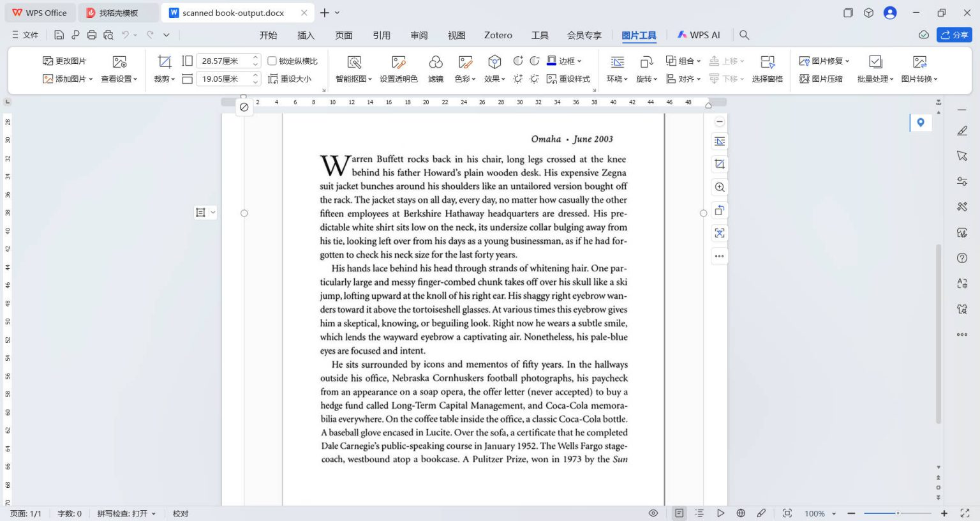Increase brightness with the sun plus icon
Screen dimensions: 980x521
point(518,79)
